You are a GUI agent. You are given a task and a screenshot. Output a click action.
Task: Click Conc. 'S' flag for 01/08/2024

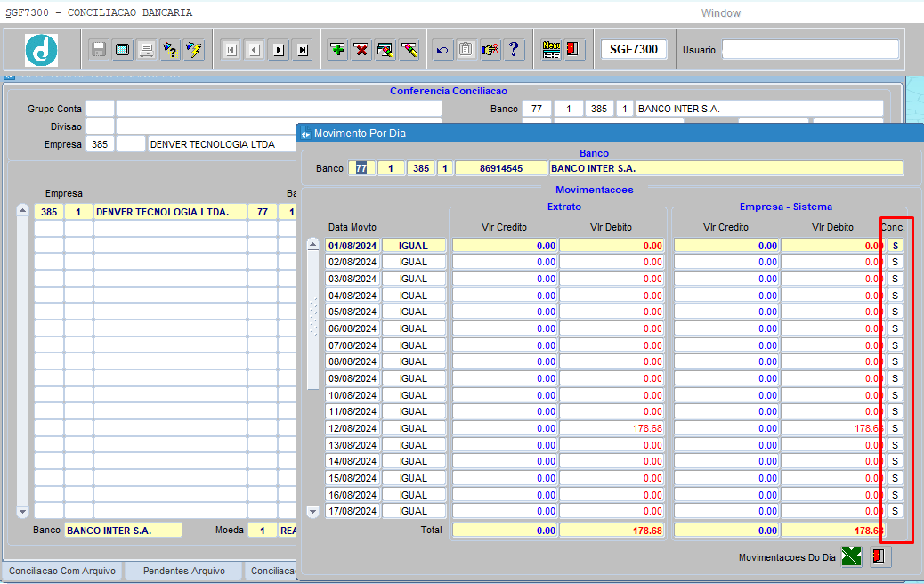point(896,246)
